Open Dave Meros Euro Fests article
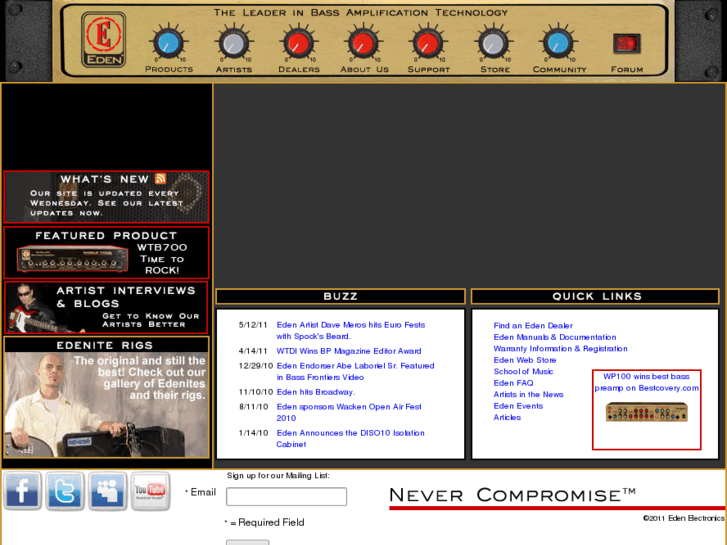The width and height of the screenshot is (727, 545). [351, 330]
